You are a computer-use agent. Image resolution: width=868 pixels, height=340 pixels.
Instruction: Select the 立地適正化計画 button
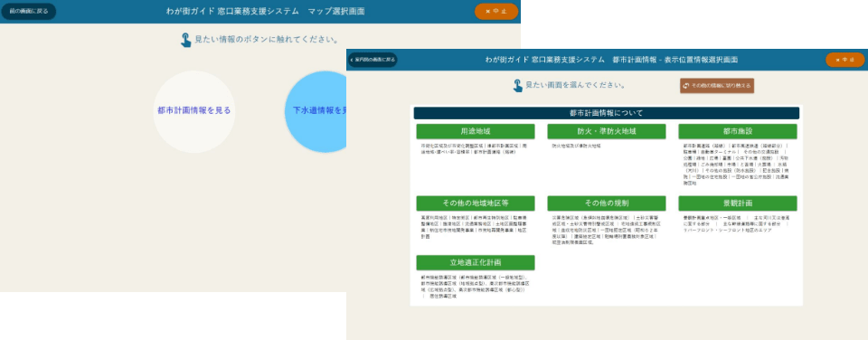[x=476, y=262]
